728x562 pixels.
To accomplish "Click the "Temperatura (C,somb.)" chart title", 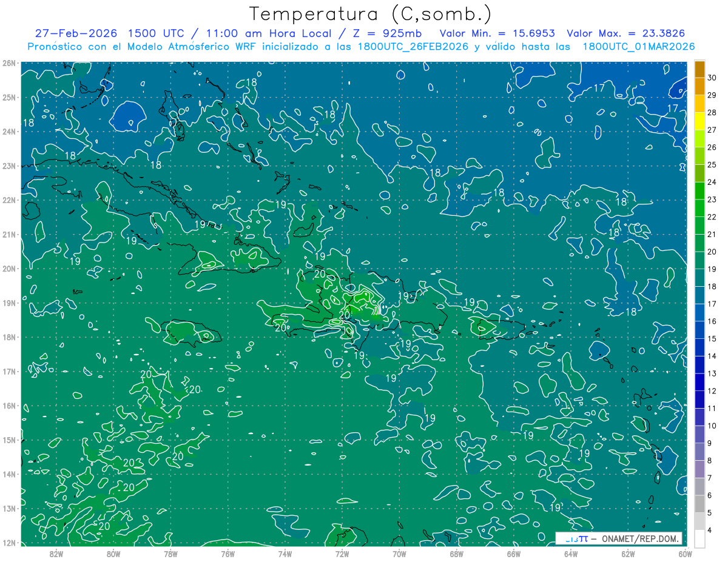I will (371, 14).
